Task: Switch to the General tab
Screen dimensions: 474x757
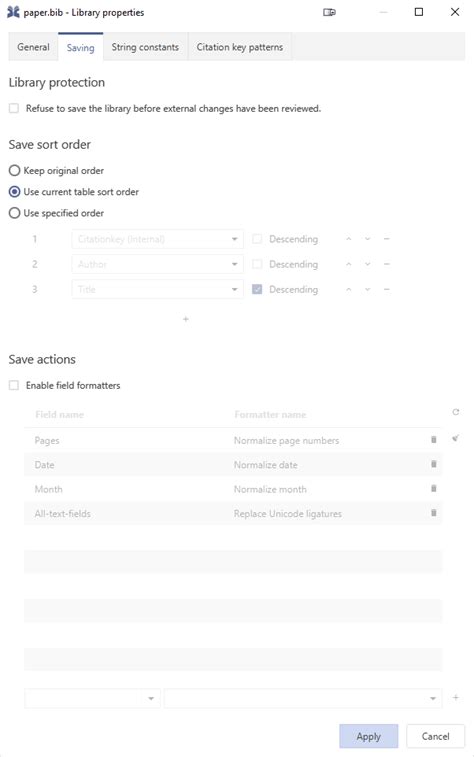Action: [x=33, y=47]
